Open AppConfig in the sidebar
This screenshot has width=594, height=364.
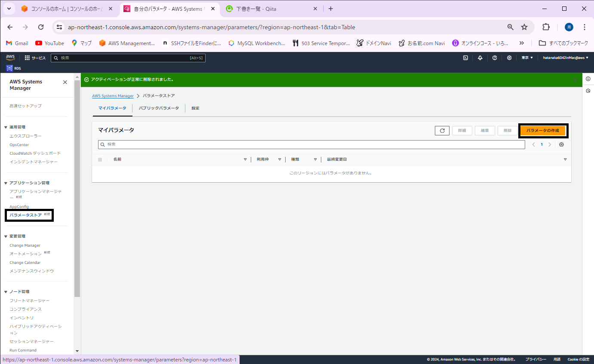click(19, 207)
